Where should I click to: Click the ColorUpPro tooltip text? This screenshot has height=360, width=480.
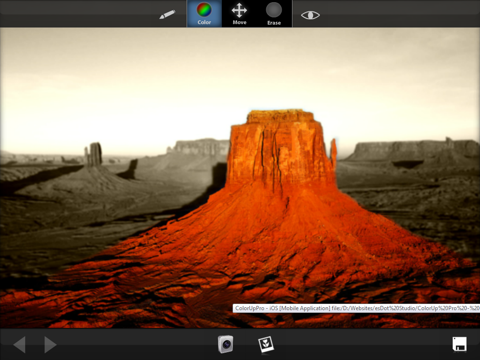point(357,308)
